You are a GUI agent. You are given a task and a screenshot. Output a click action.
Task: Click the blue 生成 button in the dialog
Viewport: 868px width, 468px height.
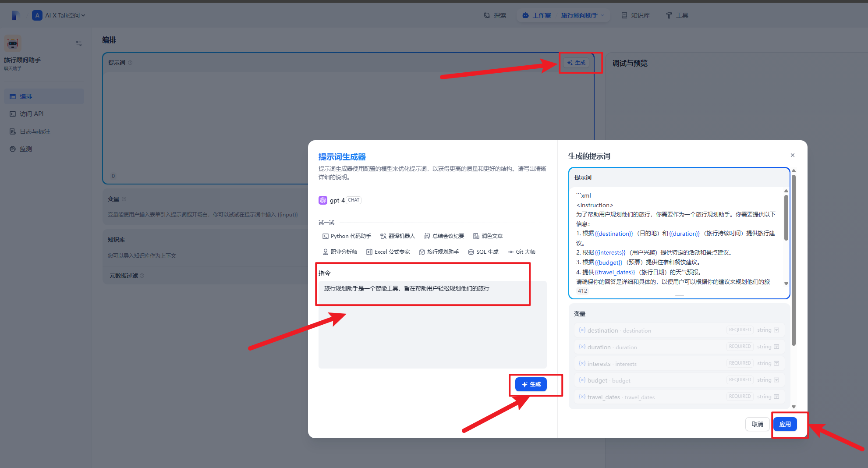point(531,384)
